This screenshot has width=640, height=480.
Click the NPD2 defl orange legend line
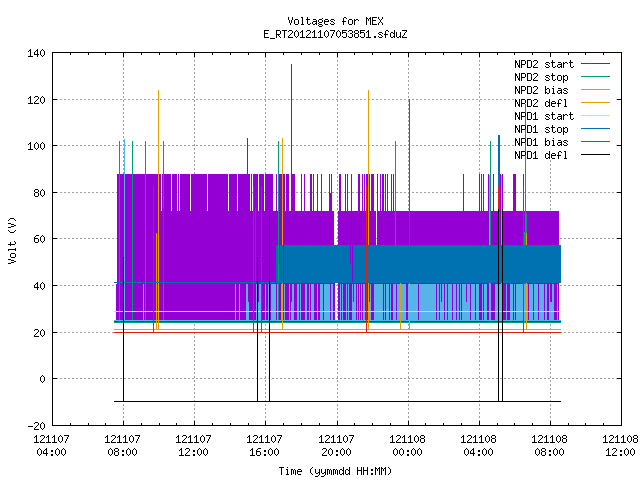pyautogui.click(x=595, y=103)
